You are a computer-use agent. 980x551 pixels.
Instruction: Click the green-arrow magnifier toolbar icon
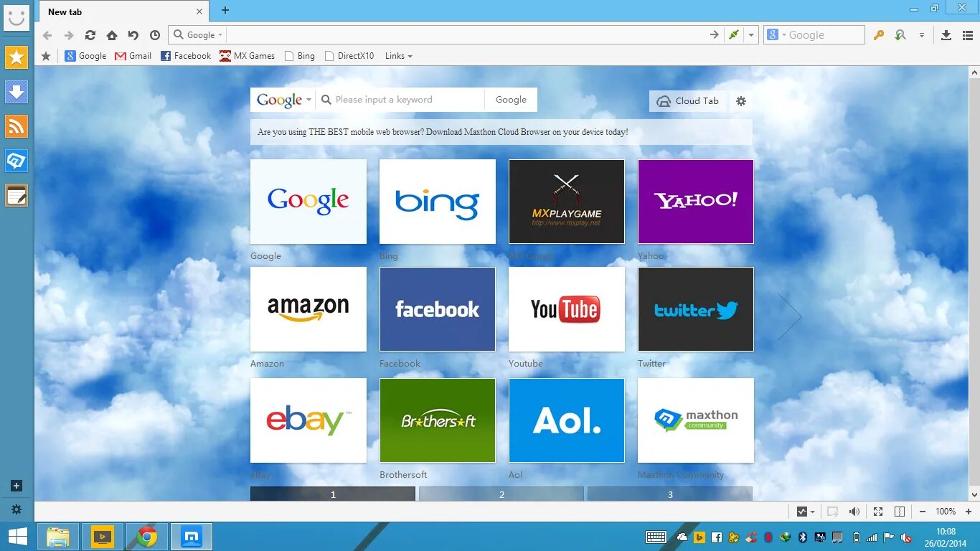click(900, 35)
